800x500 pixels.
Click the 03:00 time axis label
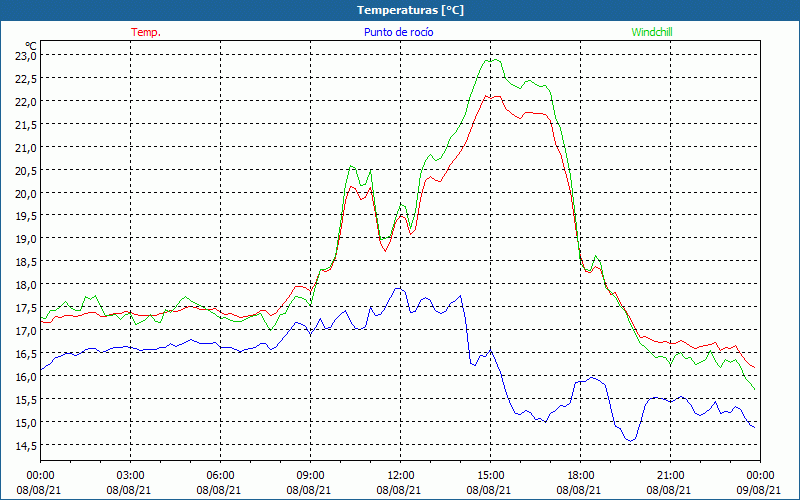(x=131, y=476)
